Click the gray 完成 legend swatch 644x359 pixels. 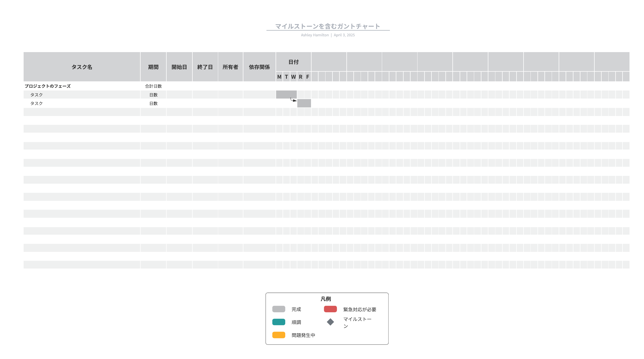(x=279, y=309)
